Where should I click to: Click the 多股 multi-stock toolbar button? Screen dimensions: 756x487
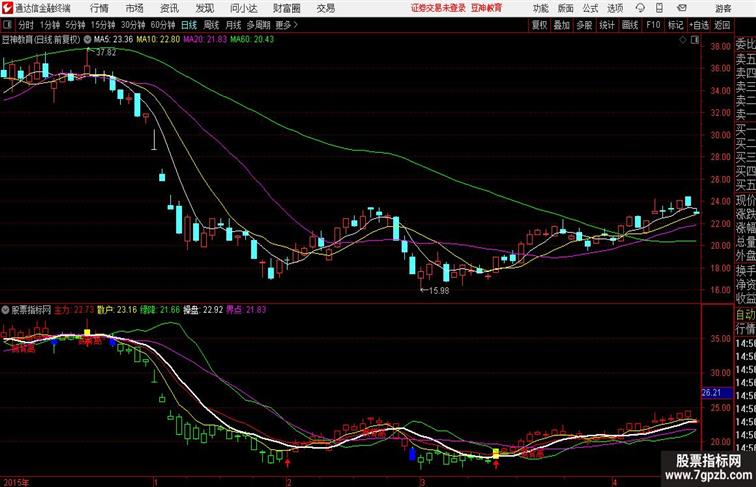coord(584,25)
